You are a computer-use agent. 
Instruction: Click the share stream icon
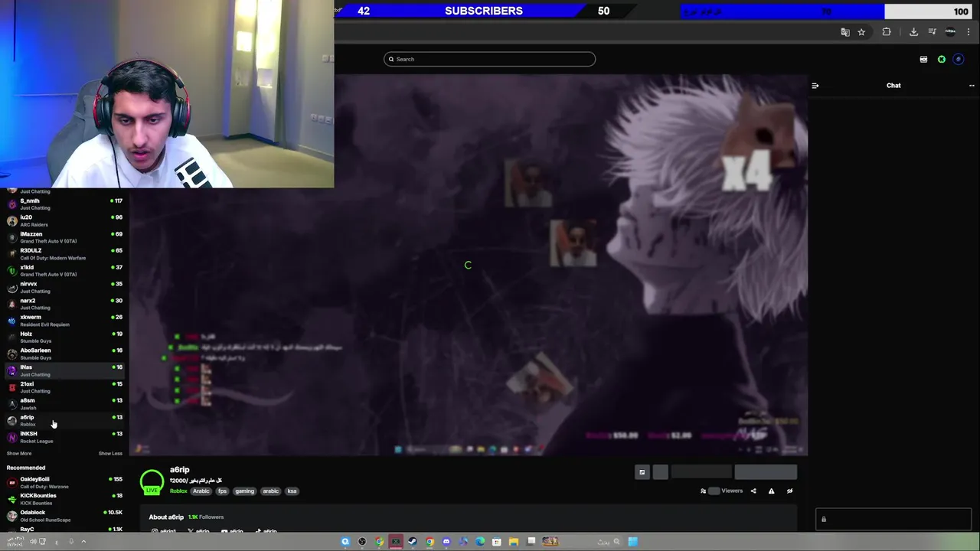click(x=753, y=491)
